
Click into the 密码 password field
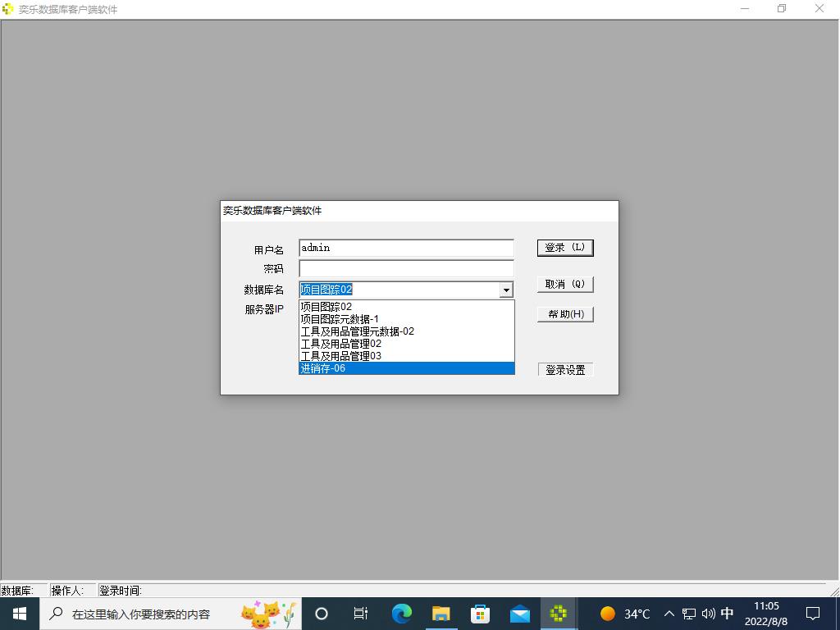tap(406, 268)
